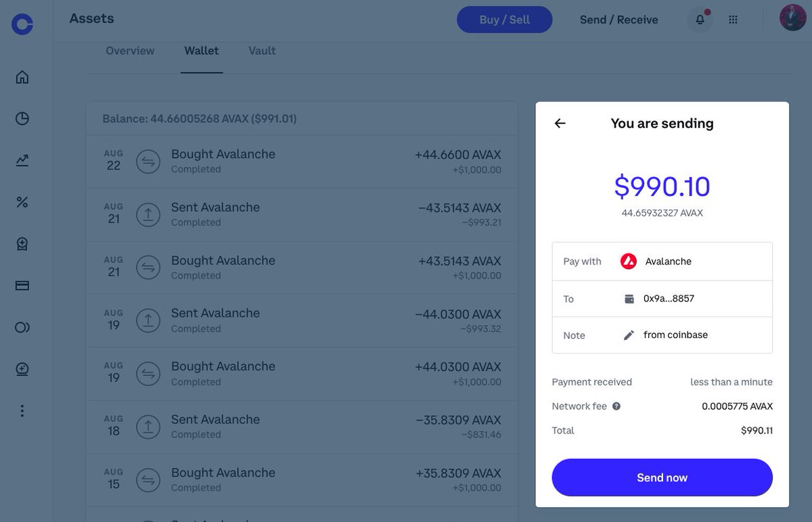
Task: Go back with the arrow in sending panel
Action: pyautogui.click(x=560, y=123)
